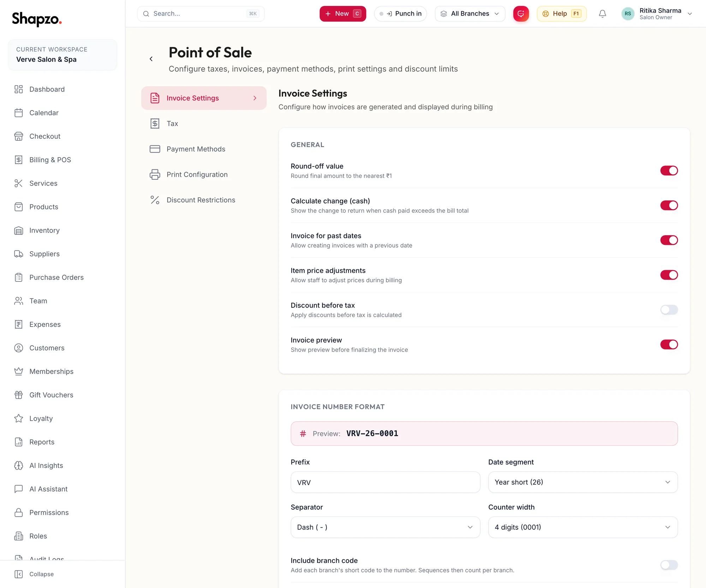706x588 pixels.
Task: Open the Counter width dropdown
Action: coord(583,527)
